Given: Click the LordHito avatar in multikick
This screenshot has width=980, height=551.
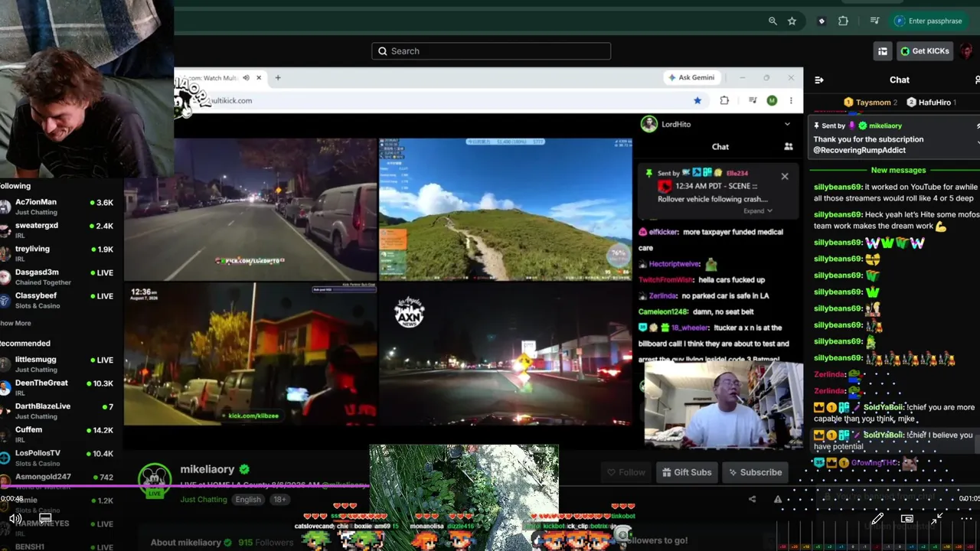Looking at the screenshot, I should pyautogui.click(x=649, y=124).
